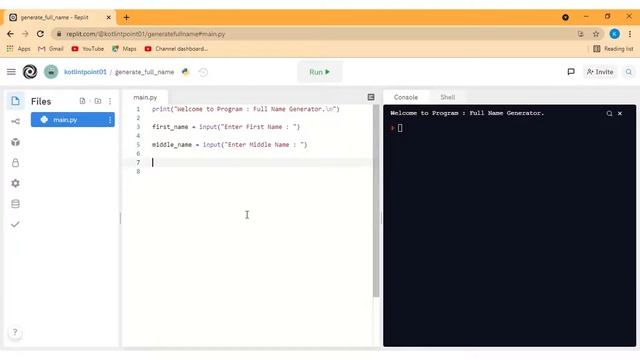The image size is (640, 360).
Task: Open a new browser tab
Action: click(127, 18)
